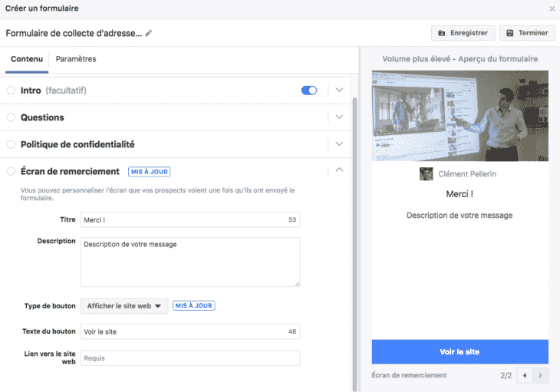Click the pencil icon to rename form
The image size is (560, 392).
coord(149,33)
